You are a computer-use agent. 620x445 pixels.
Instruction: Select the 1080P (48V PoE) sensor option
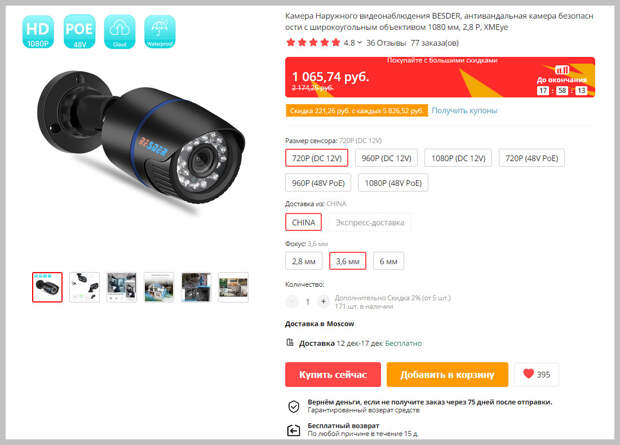(x=393, y=183)
